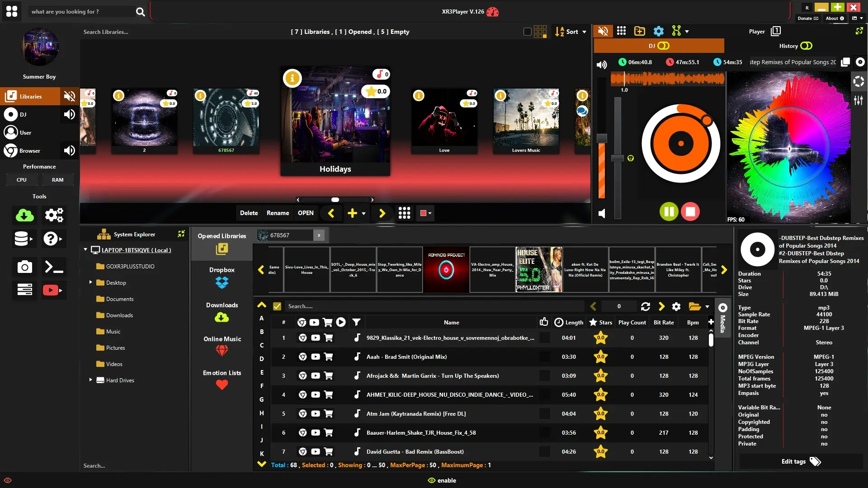868x488 pixels.
Task: Expand the Hard Drives tree node
Action: coord(90,380)
